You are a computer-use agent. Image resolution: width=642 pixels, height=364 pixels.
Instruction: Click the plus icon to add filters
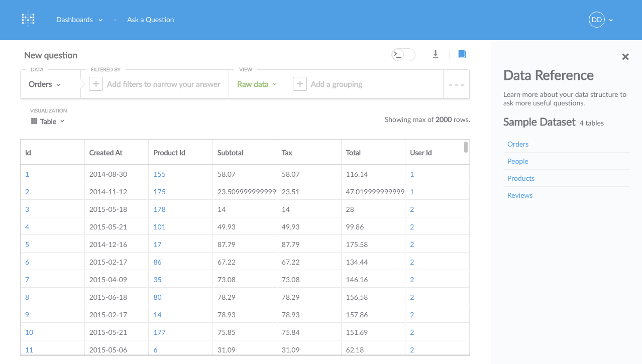coord(96,84)
